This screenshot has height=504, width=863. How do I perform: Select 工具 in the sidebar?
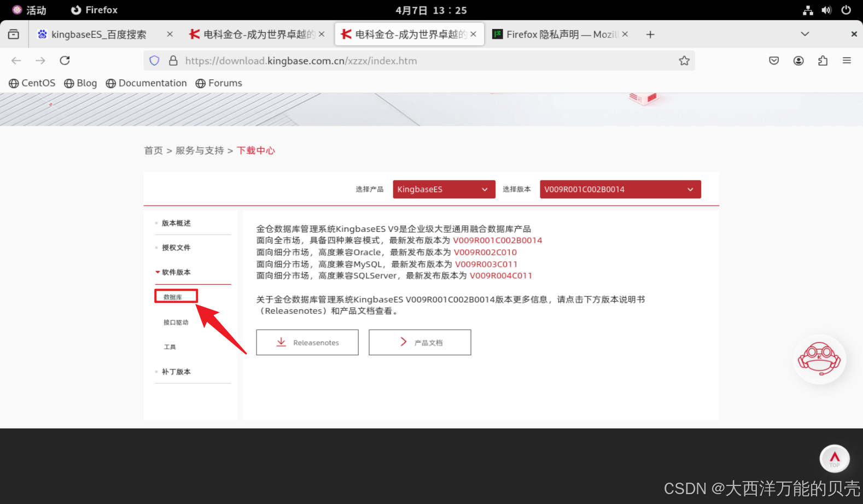pos(170,347)
